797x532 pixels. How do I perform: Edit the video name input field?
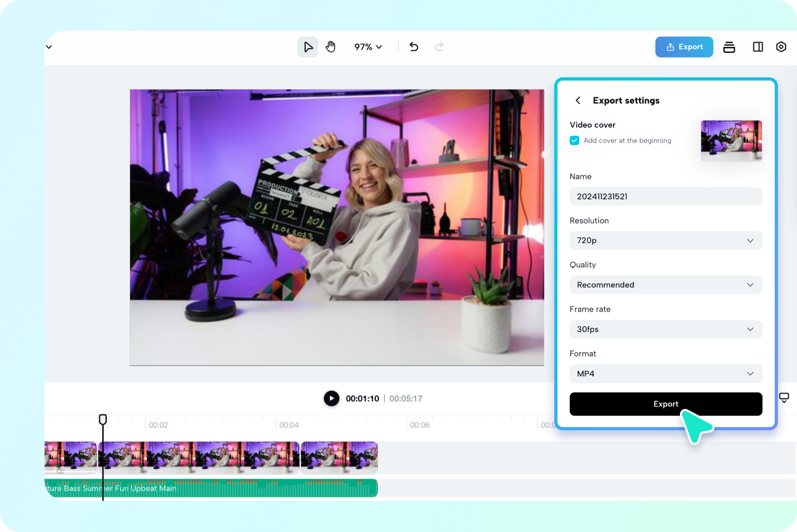666,196
